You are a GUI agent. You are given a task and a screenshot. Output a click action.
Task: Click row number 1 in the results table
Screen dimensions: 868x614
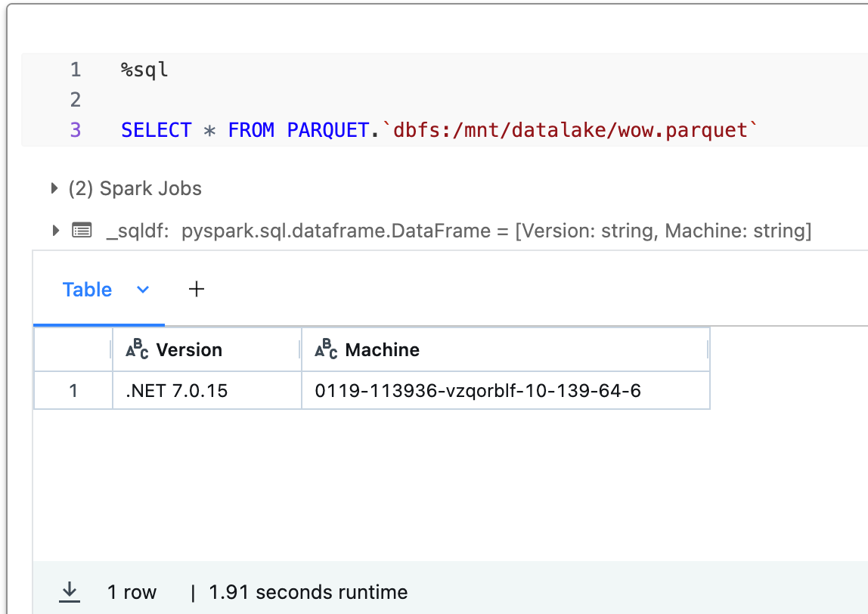click(x=73, y=391)
